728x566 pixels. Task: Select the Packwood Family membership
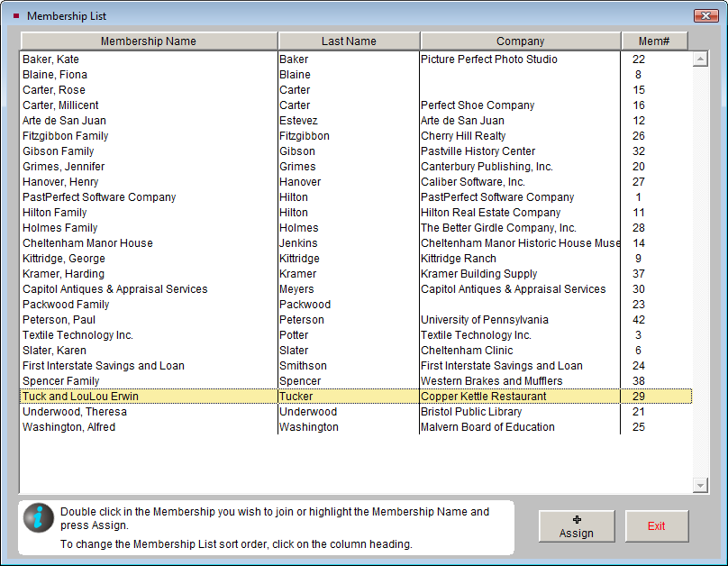pos(66,304)
